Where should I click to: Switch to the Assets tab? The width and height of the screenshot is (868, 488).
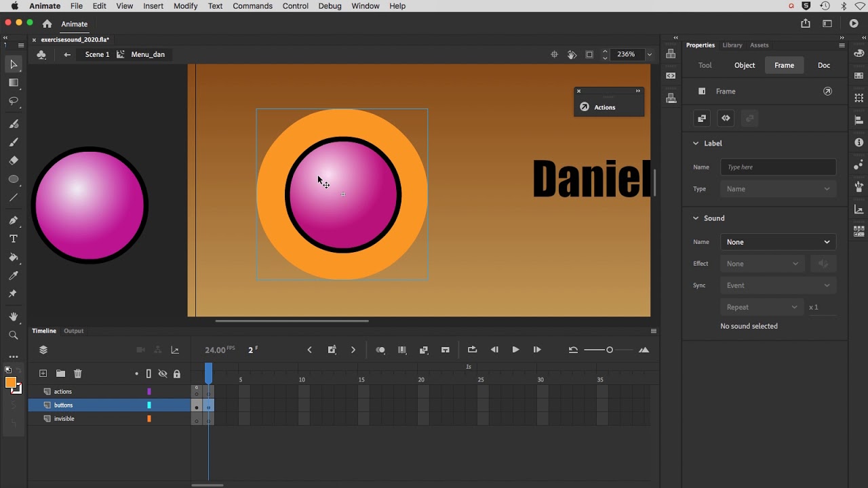click(759, 45)
